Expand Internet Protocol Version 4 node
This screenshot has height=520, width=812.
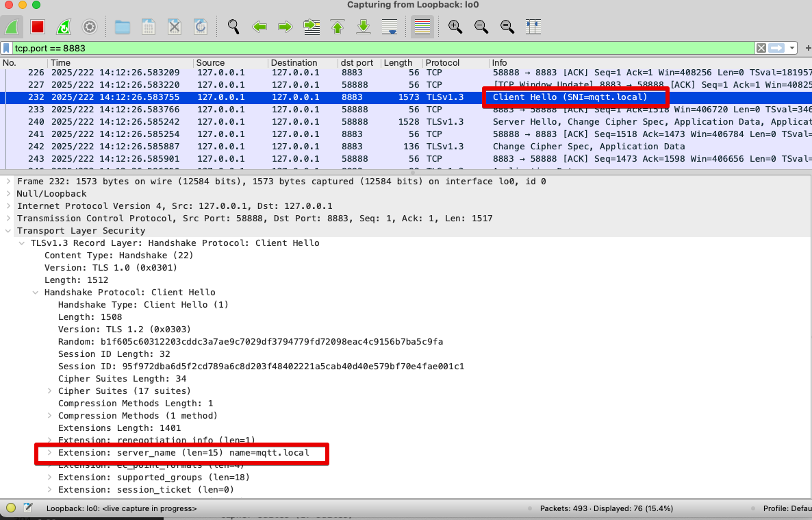8,206
